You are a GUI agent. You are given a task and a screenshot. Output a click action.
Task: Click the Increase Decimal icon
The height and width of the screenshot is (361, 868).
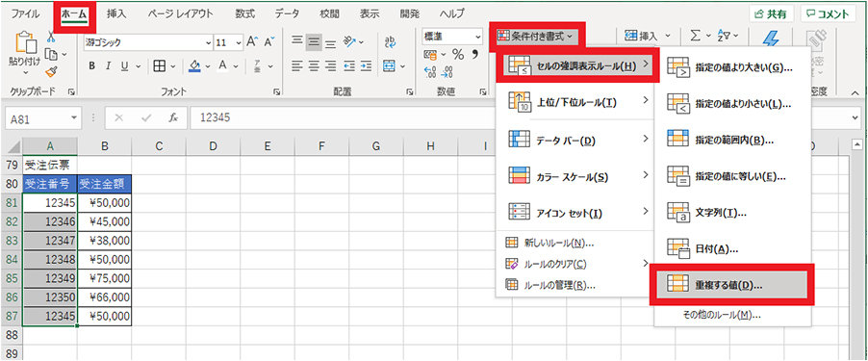pos(430,71)
